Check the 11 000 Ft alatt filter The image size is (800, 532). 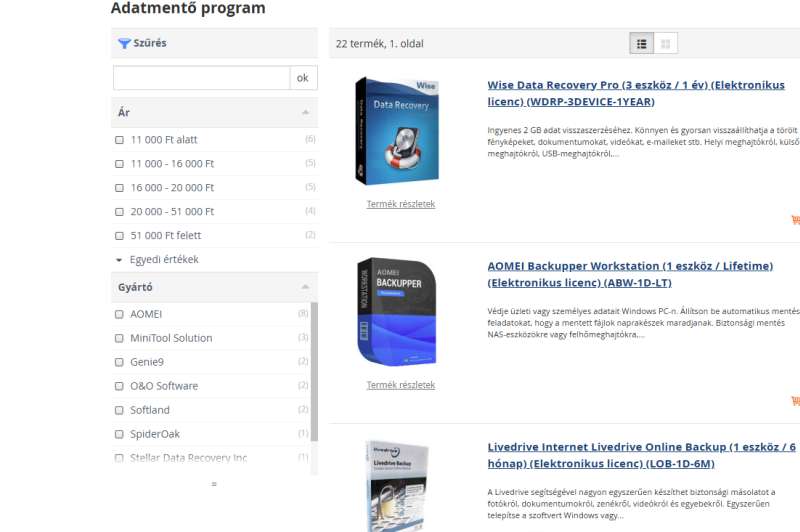click(120, 140)
